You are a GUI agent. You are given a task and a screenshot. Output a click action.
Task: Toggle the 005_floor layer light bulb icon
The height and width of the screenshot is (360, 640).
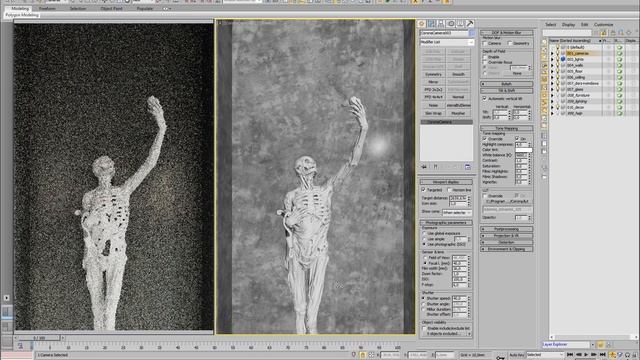click(558, 71)
